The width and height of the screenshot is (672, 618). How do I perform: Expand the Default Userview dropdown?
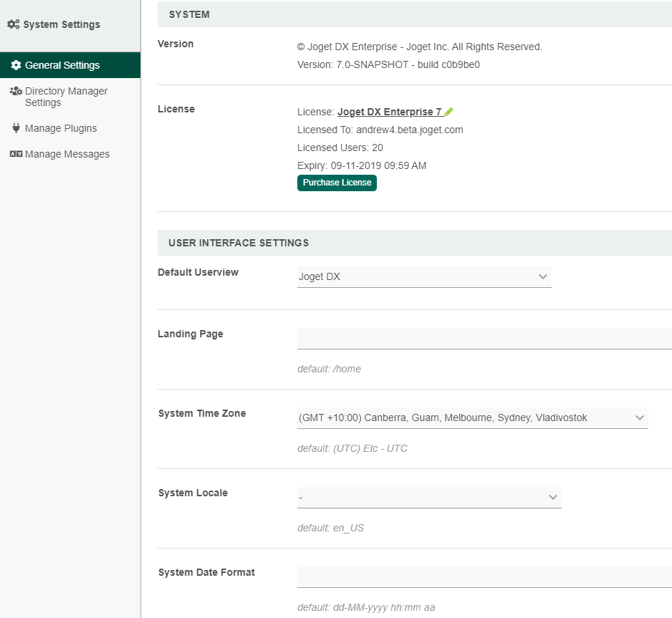coord(424,277)
